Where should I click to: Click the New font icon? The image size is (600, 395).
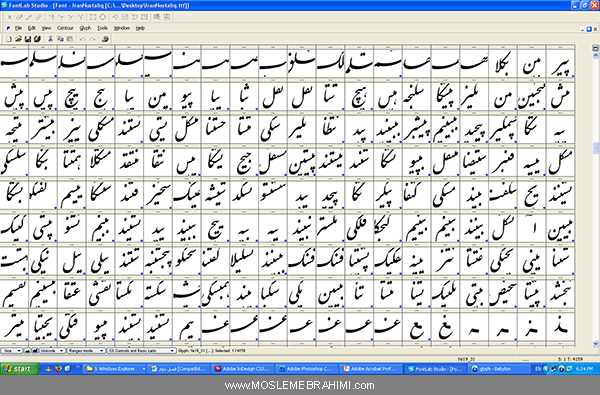pyautogui.click(x=9, y=39)
